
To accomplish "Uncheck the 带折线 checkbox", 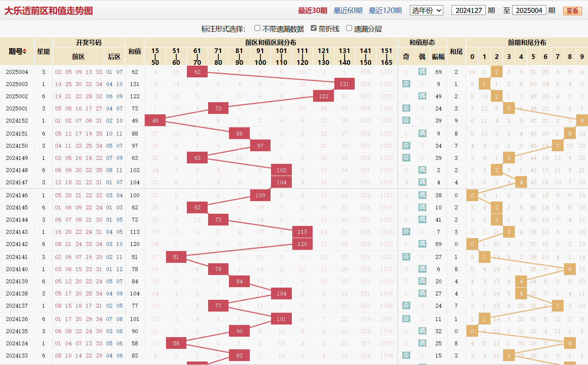I will pyautogui.click(x=313, y=28).
